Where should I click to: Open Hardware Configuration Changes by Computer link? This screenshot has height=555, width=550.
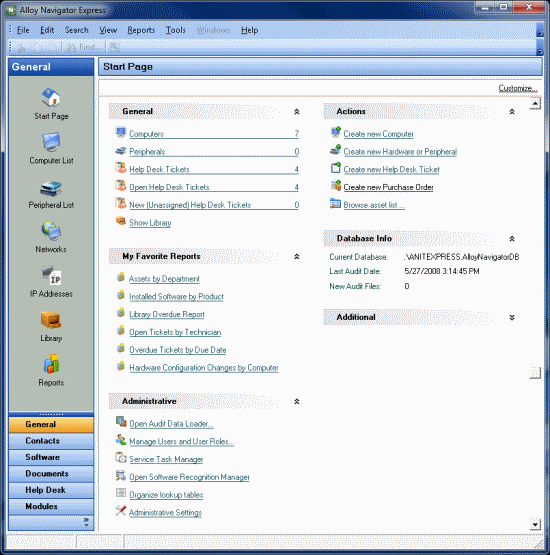[204, 368]
